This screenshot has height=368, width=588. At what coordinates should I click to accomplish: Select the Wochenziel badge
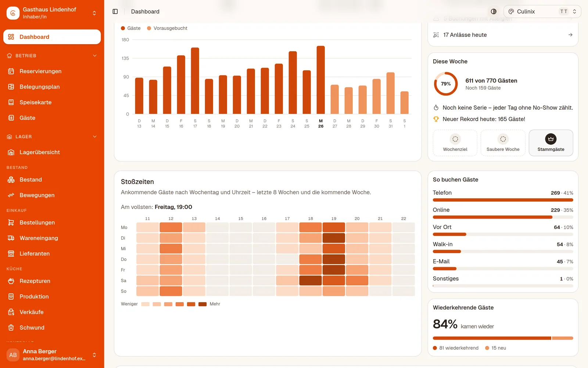(455, 143)
